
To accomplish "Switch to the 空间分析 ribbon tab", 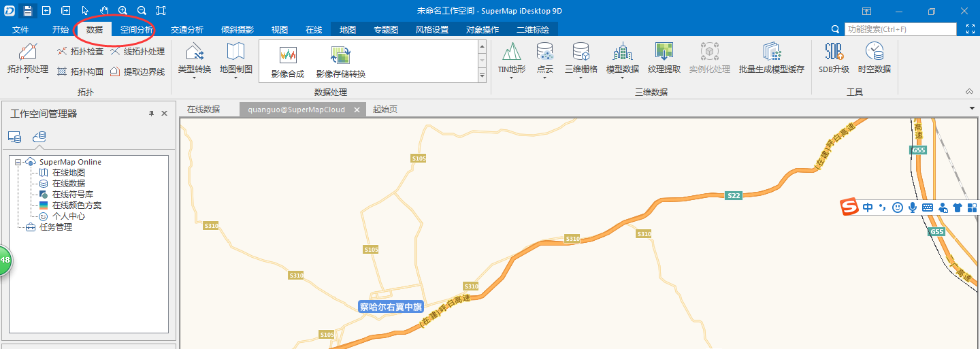I will 137,29.
